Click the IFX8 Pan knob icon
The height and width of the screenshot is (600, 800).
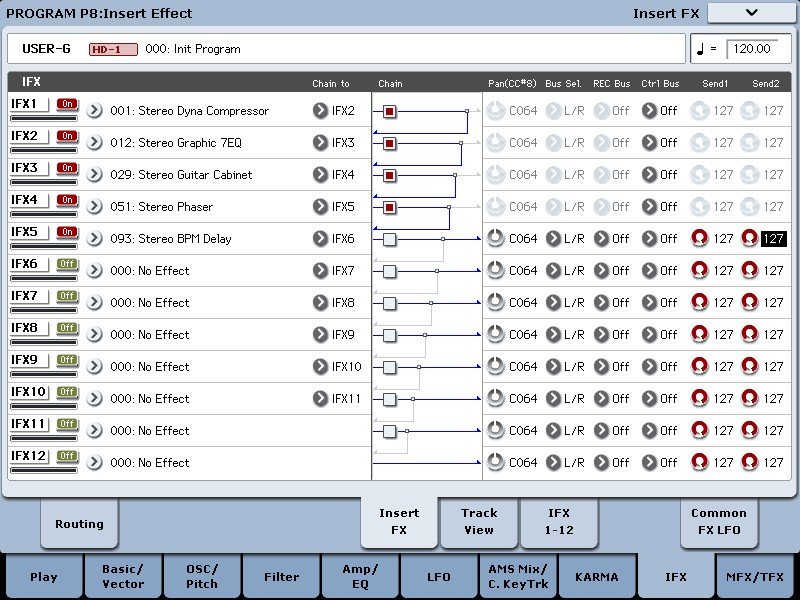tap(496, 335)
